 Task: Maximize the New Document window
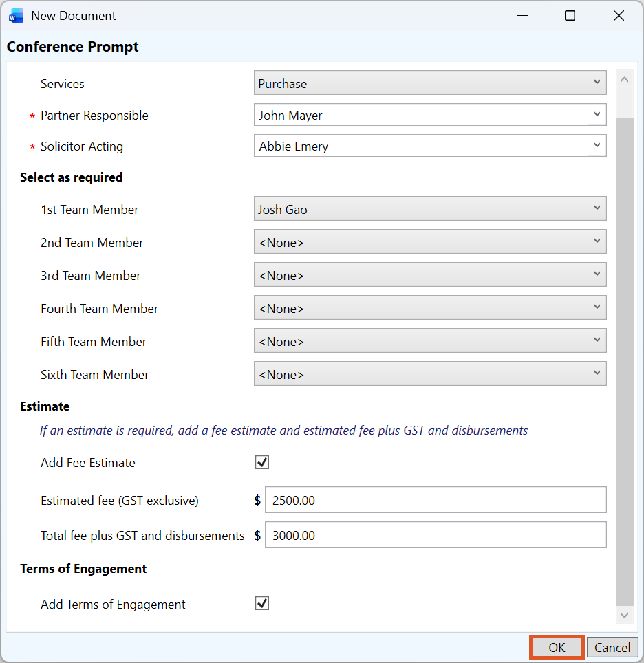(570, 16)
